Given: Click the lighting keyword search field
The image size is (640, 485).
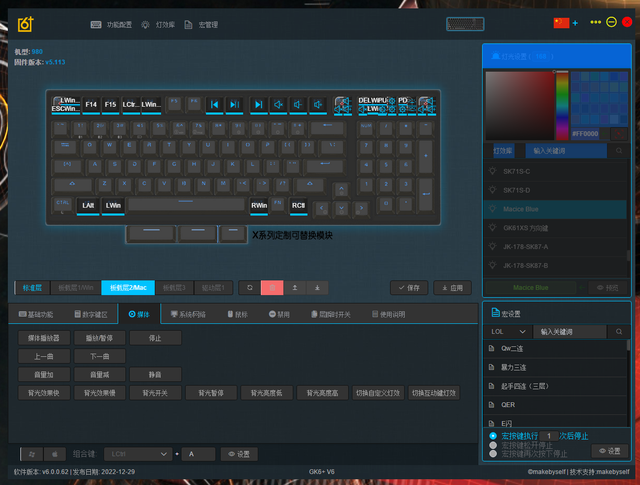Looking at the screenshot, I should coord(566,151).
